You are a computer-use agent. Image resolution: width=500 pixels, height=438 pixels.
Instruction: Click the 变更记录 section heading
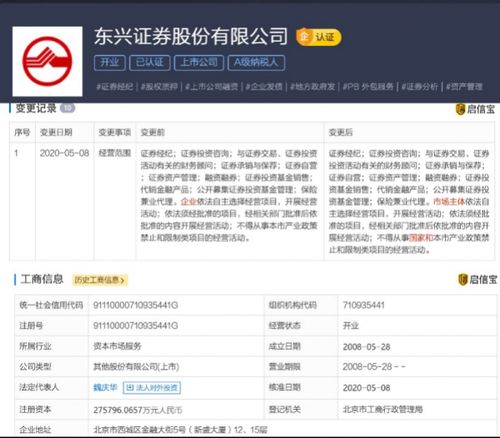click(36, 108)
